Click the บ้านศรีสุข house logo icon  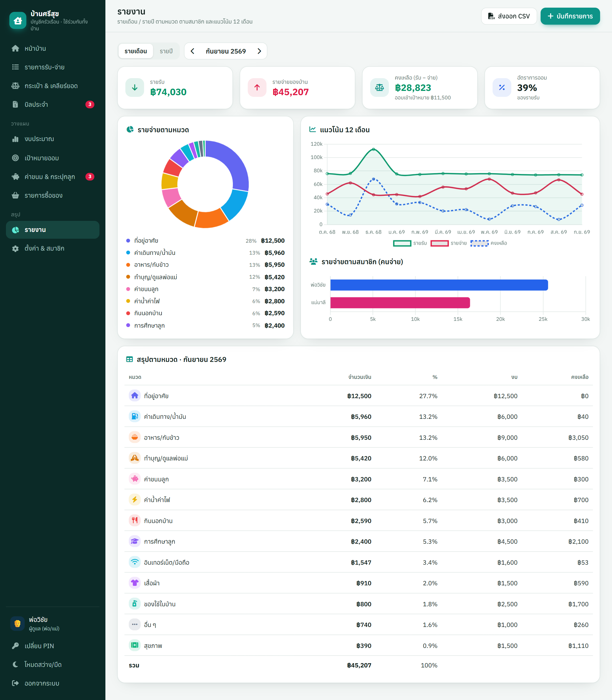click(x=18, y=20)
